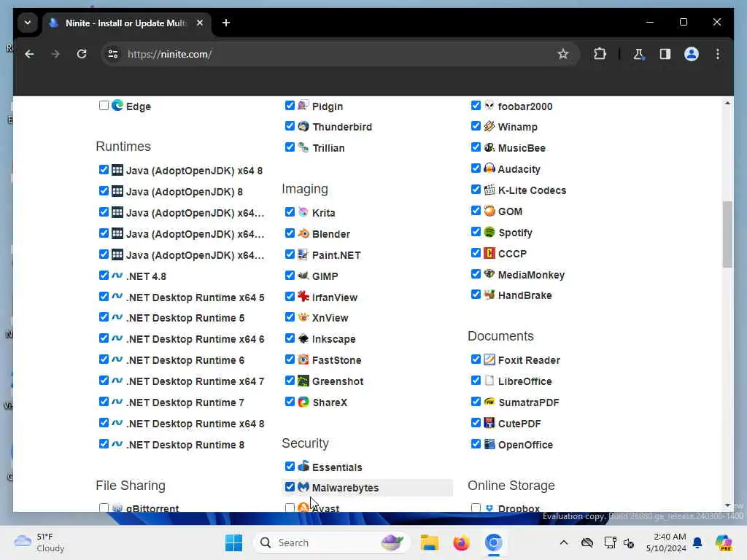The image size is (747, 560).
Task: Uncheck the Java (AdoptOpenJDK) 8 checkbox
Action: pos(104,191)
